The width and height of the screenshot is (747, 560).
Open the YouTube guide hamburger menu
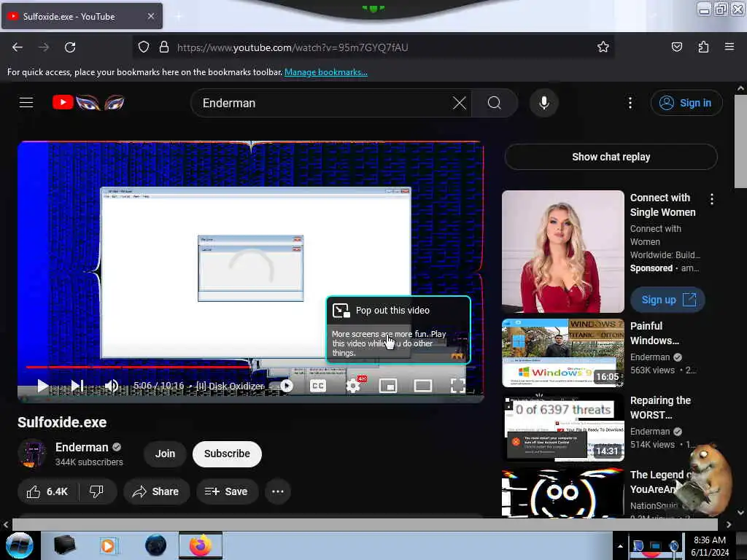26,102
